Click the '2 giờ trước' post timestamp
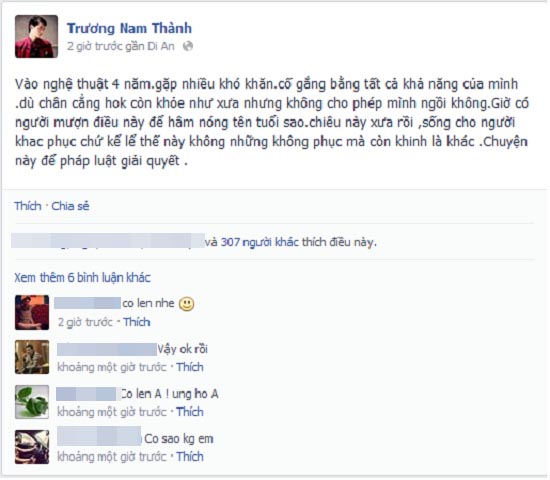The image size is (550, 480). (x=94, y=46)
